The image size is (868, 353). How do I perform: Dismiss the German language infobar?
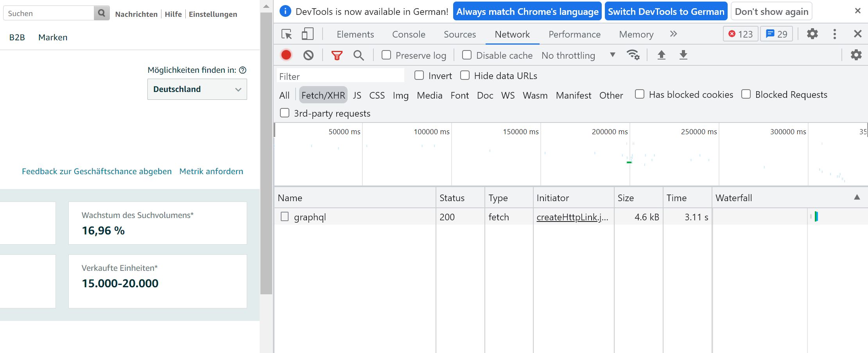click(858, 11)
